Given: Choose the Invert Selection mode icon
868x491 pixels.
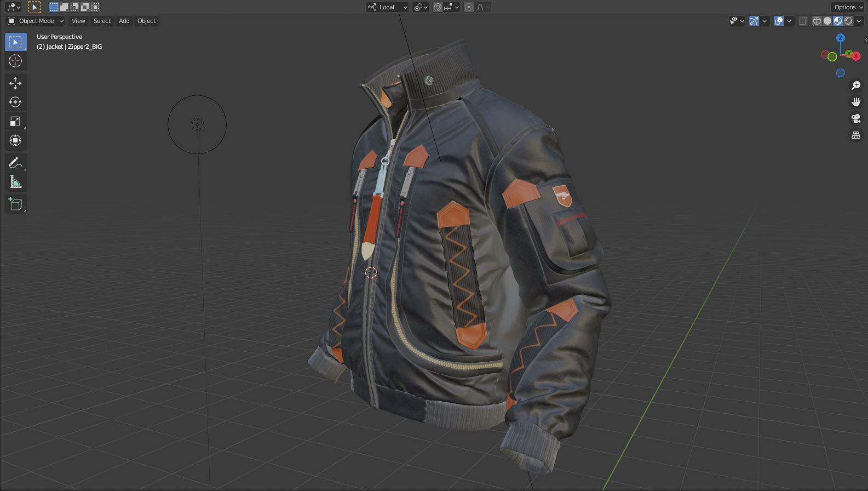Looking at the screenshot, I should pyautogui.click(x=85, y=7).
